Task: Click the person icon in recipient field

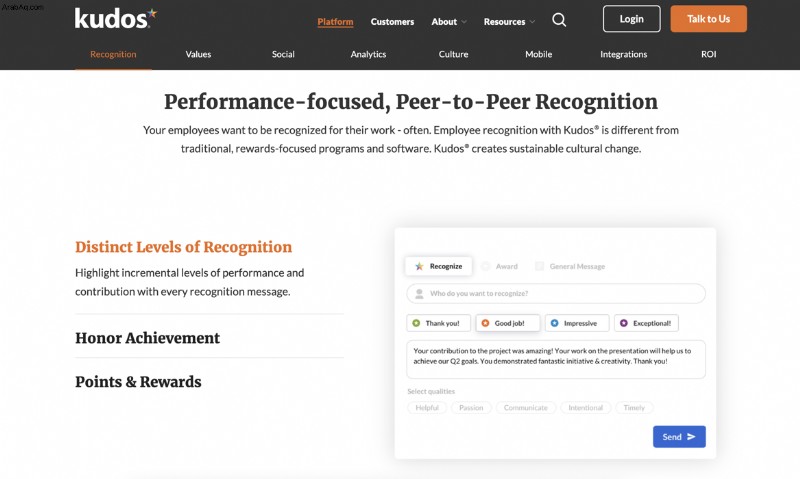Action: 419,293
